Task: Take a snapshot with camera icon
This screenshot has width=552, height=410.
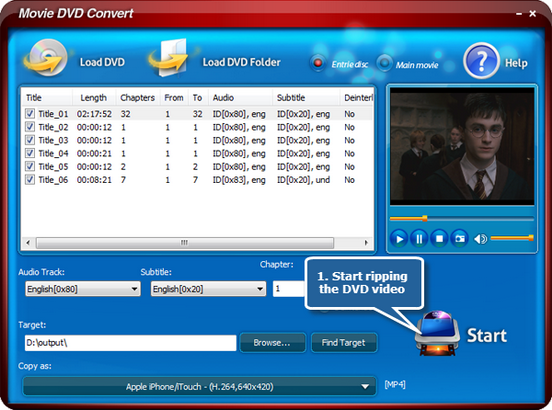Action: click(x=459, y=239)
